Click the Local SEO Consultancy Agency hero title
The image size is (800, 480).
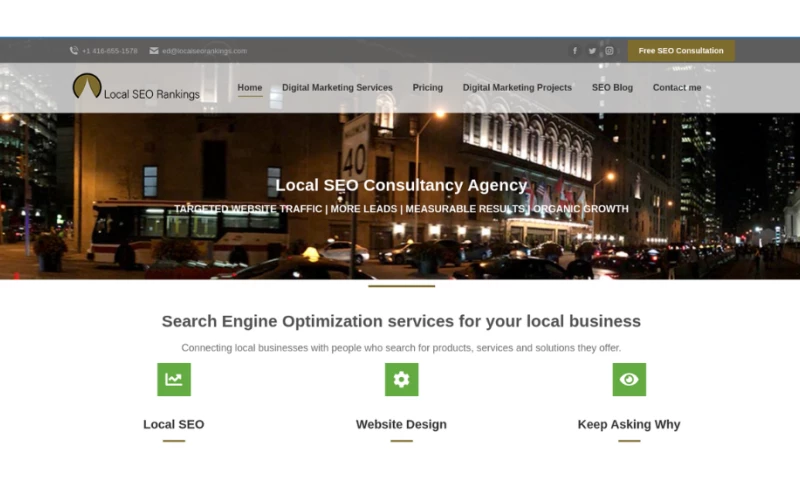401,185
